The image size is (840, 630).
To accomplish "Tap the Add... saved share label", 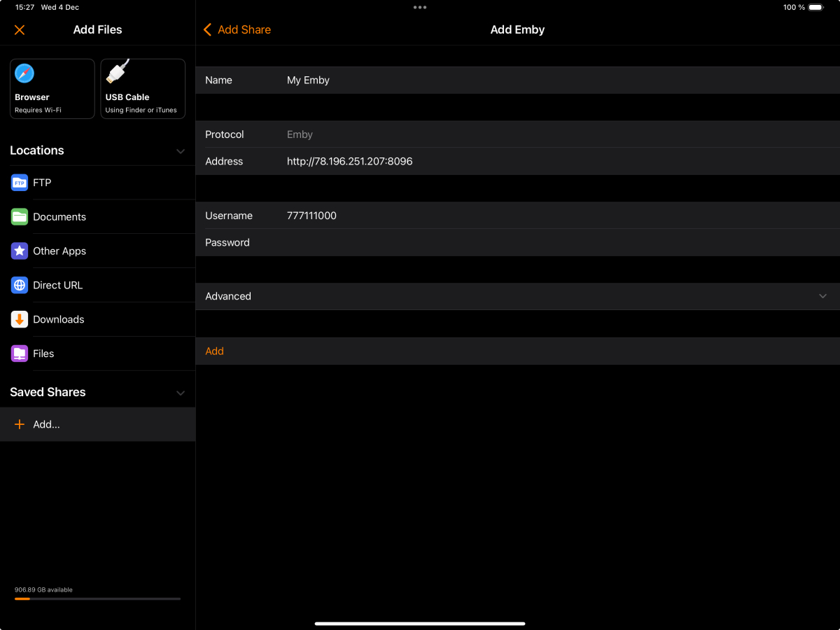I will pos(46,425).
